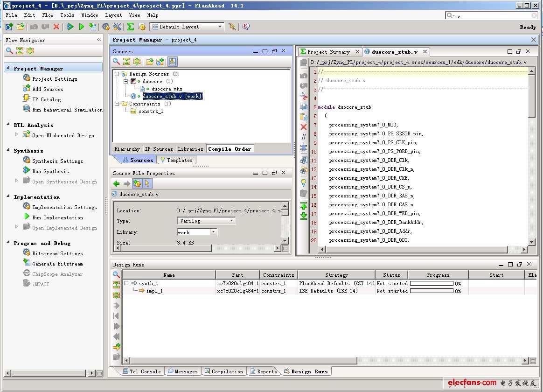Click the search magnifier in Flow Navigator
Viewport: 543px width, 392px height.
(9, 51)
